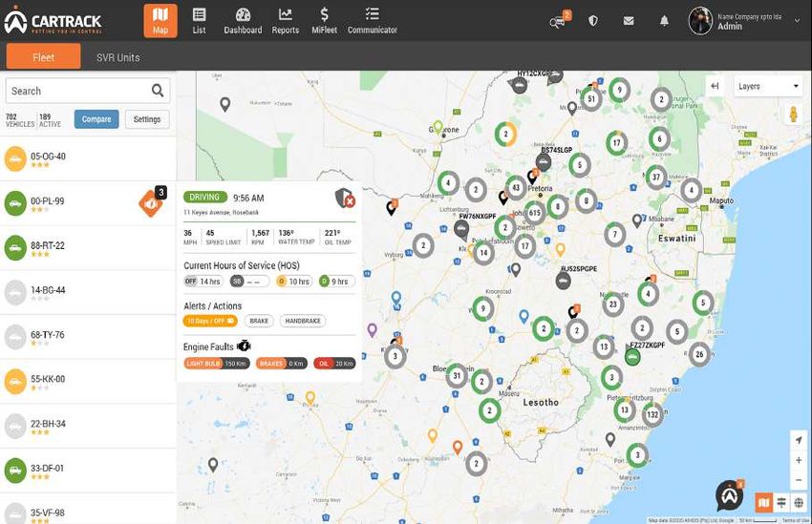The width and height of the screenshot is (812, 524).
Task: Click the LIGHT BULB 150 Km fault bar
Action: coord(217,364)
